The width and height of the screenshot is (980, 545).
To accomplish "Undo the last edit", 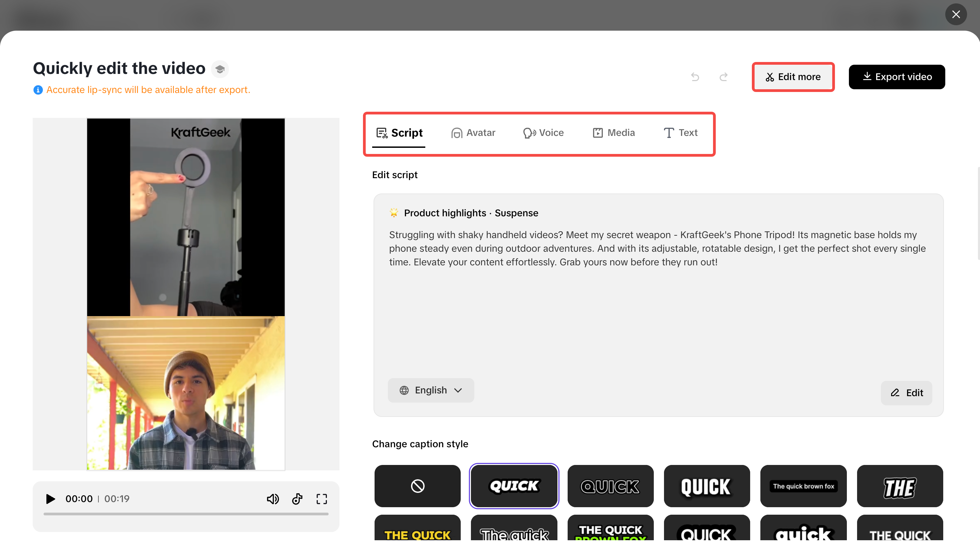I will pyautogui.click(x=695, y=77).
